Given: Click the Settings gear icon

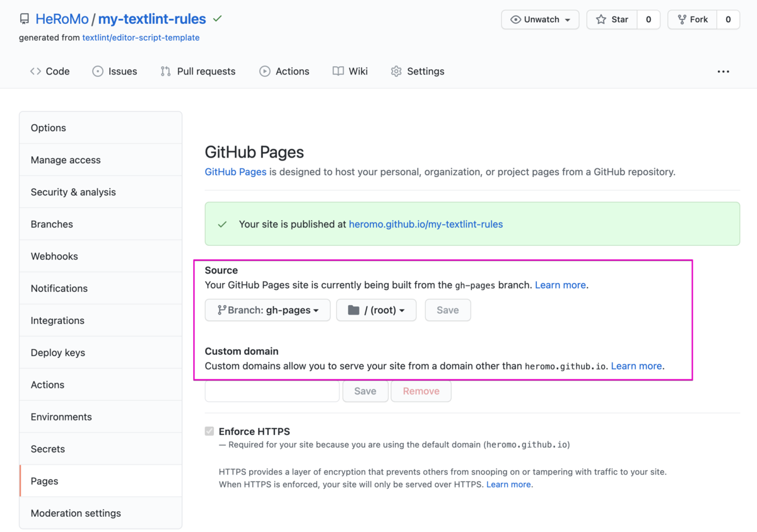Looking at the screenshot, I should point(396,71).
